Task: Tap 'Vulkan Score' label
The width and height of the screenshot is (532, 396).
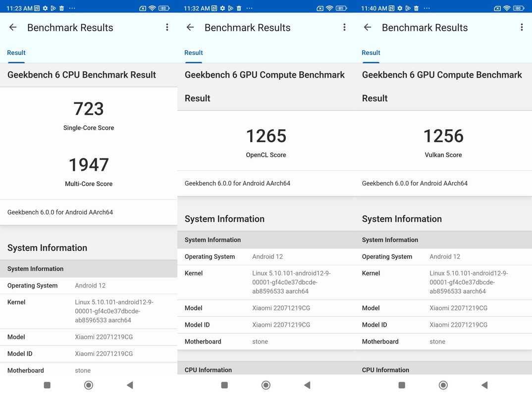Action: click(443, 155)
